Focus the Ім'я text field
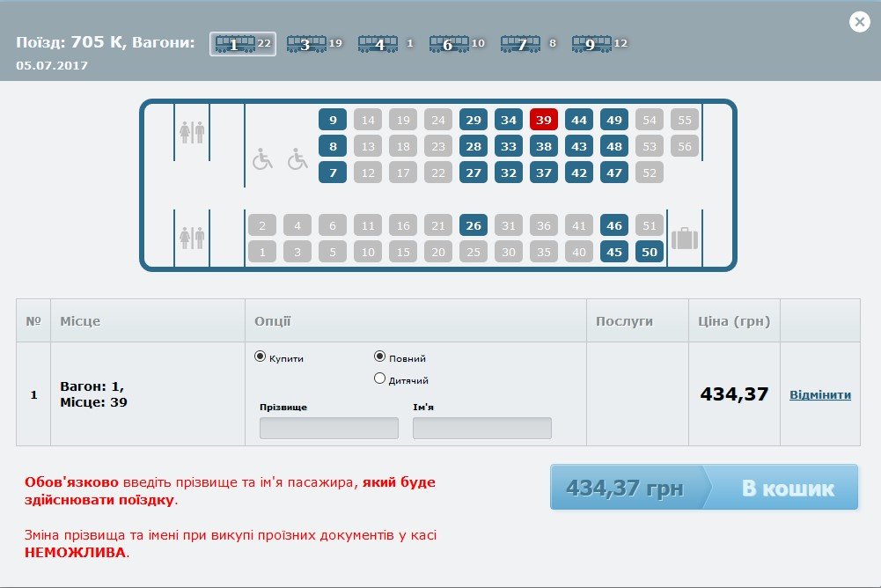The width and height of the screenshot is (881, 588). (x=481, y=429)
